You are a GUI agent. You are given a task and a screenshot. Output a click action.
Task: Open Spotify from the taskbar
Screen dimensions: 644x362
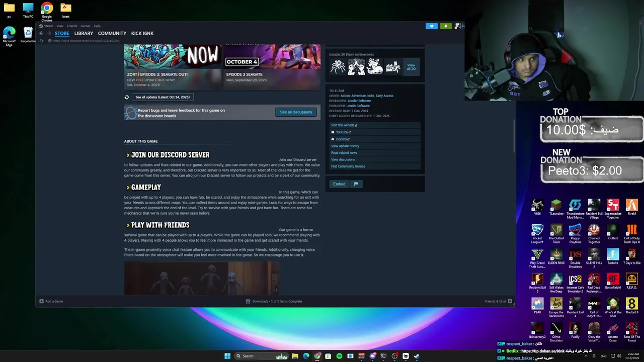(x=339, y=356)
